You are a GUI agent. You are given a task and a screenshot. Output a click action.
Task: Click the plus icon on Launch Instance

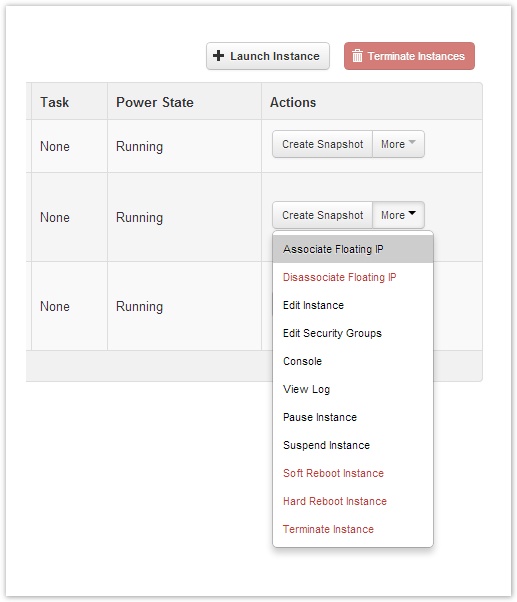[x=218, y=56]
